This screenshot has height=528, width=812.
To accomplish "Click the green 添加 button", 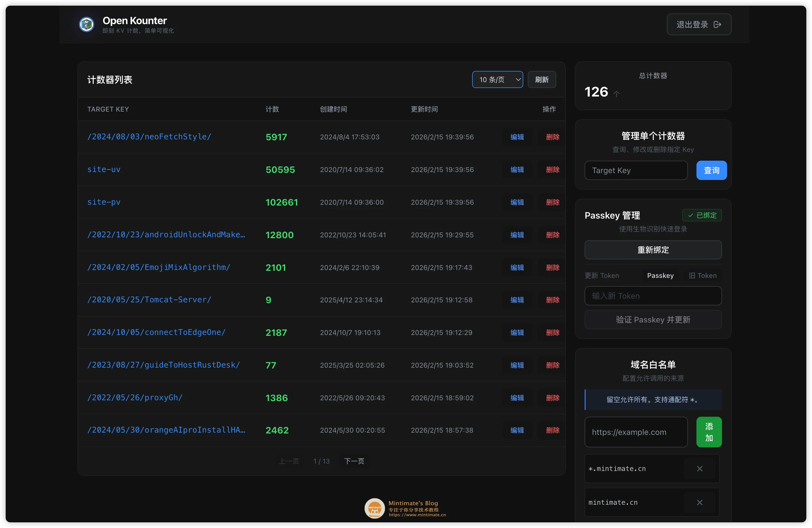I will [709, 432].
